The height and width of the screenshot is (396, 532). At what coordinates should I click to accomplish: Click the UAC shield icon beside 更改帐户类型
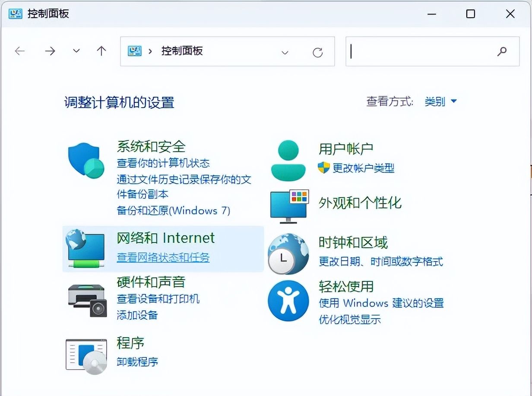323,168
